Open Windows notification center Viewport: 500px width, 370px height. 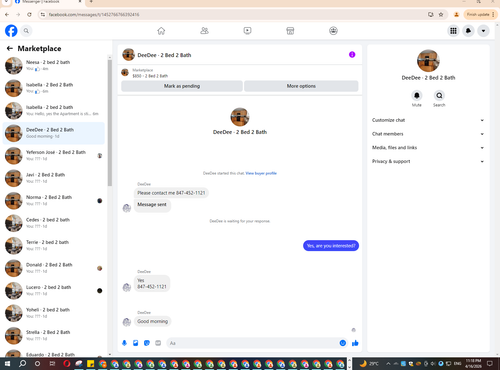pos(490,363)
